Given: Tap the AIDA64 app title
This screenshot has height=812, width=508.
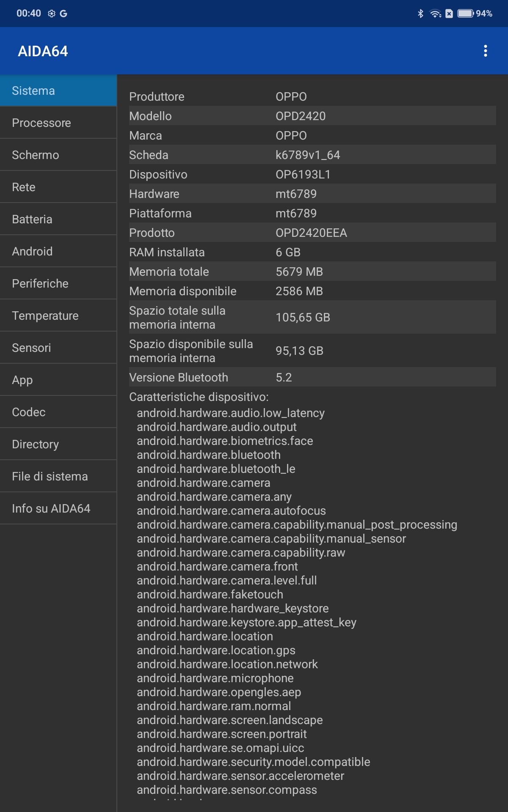Looking at the screenshot, I should [43, 51].
